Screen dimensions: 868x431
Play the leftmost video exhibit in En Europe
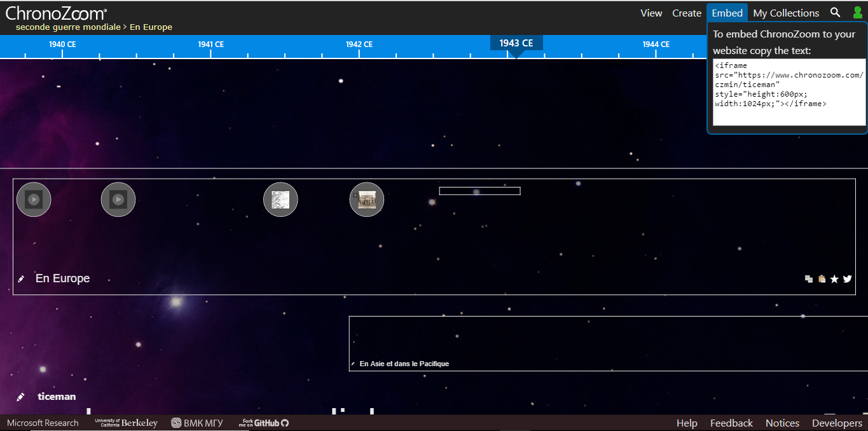[x=34, y=200]
